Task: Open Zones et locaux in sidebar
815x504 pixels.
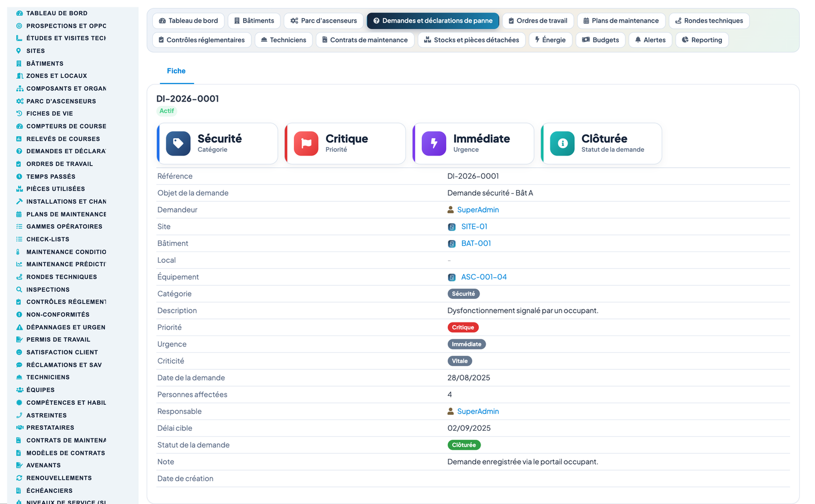Action: coord(56,76)
